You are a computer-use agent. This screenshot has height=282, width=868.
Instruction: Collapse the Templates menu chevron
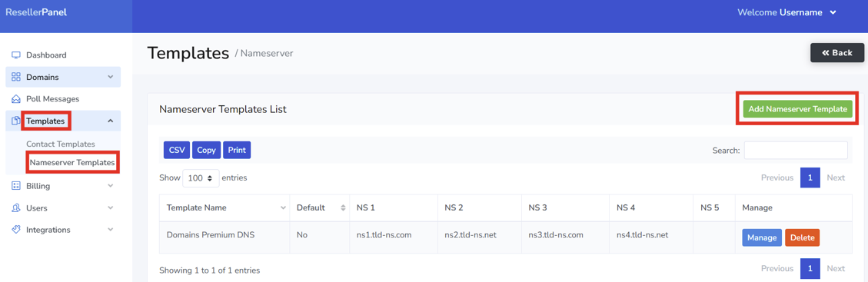(110, 121)
